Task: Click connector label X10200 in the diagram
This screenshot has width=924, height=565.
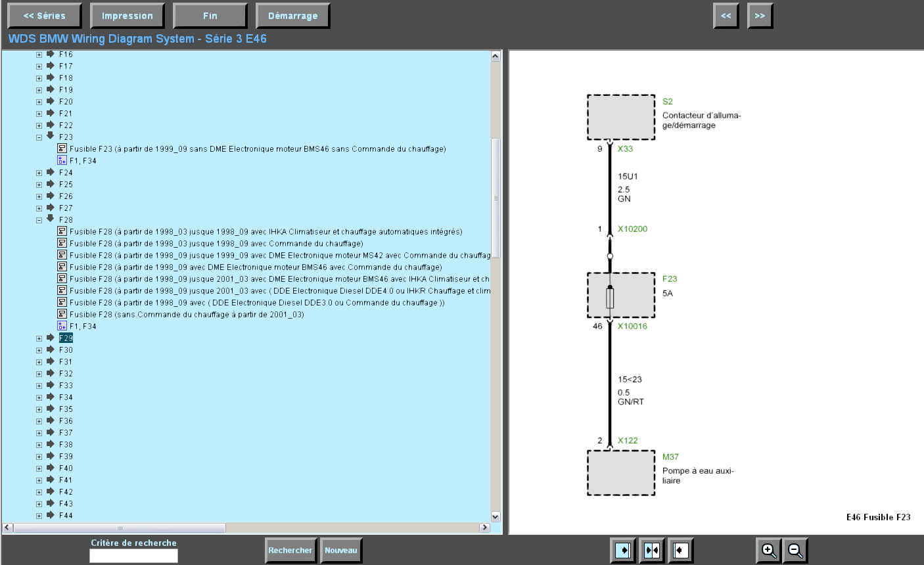Action: point(632,229)
